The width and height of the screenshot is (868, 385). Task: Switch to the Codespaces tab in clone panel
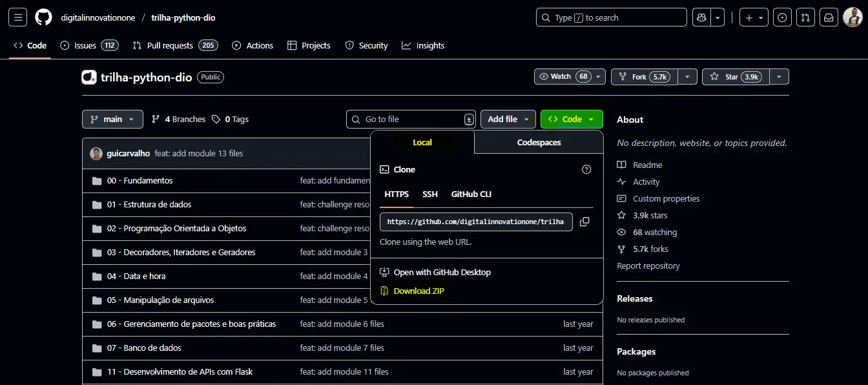pyautogui.click(x=539, y=143)
